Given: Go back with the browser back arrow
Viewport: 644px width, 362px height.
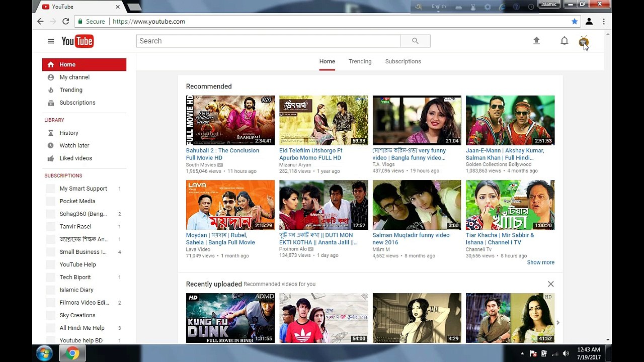Looking at the screenshot, I should pos(40,22).
